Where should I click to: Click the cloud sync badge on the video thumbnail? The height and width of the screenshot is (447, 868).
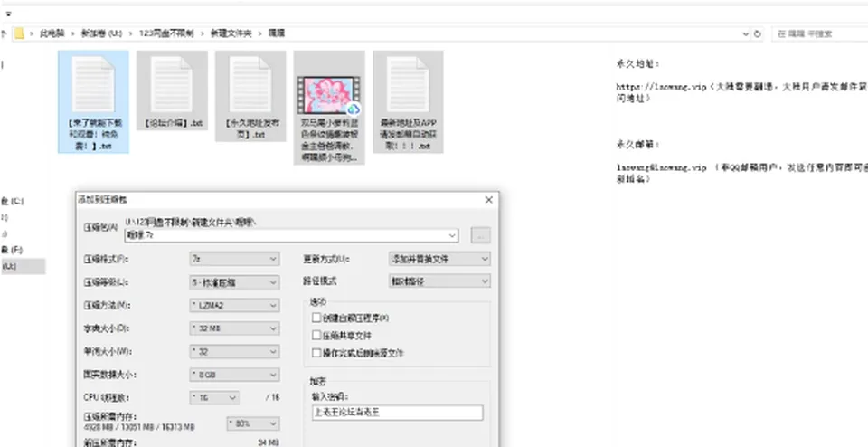[x=353, y=109]
